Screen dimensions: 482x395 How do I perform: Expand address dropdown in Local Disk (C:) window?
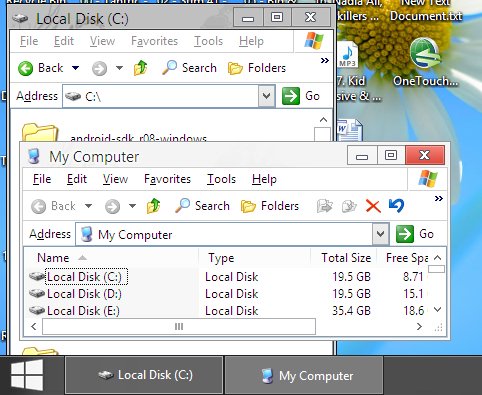pyautogui.click(x=266, y=96)
